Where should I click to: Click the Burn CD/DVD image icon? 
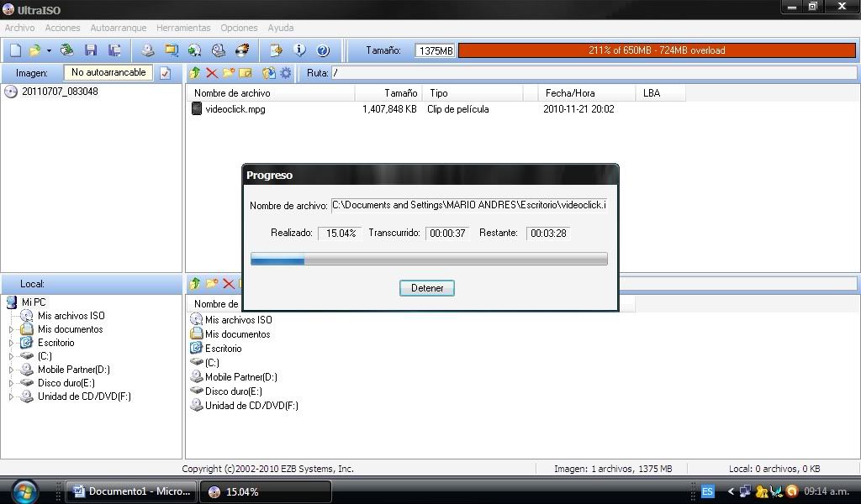coord(242,50)
